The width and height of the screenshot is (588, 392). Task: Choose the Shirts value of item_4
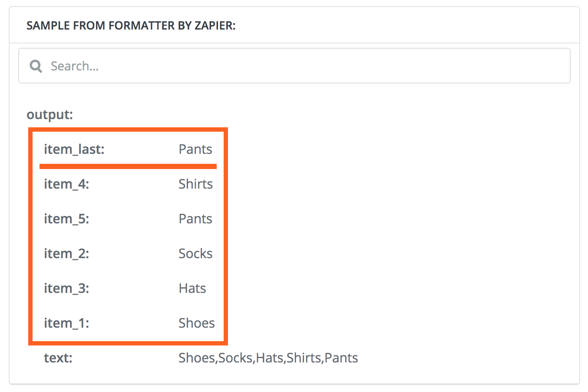(195, 184)
